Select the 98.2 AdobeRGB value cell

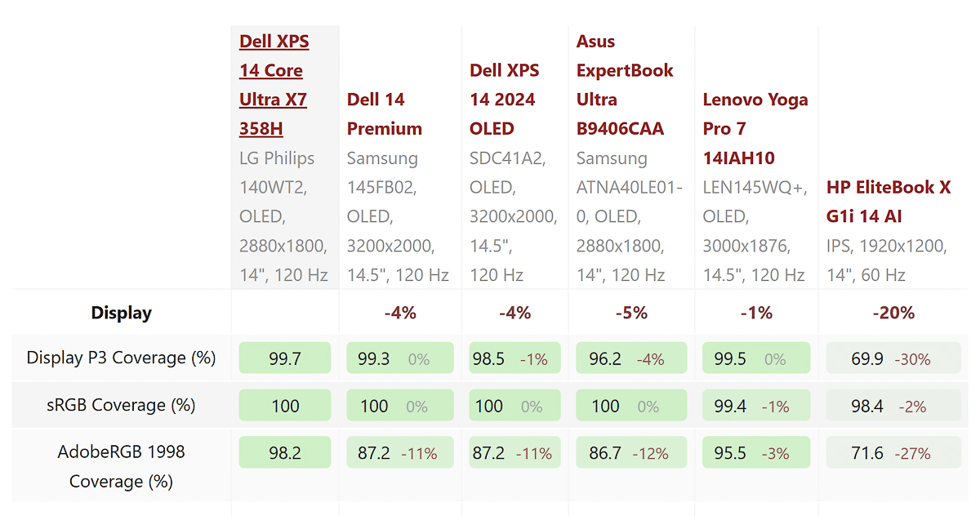point(284,452)
